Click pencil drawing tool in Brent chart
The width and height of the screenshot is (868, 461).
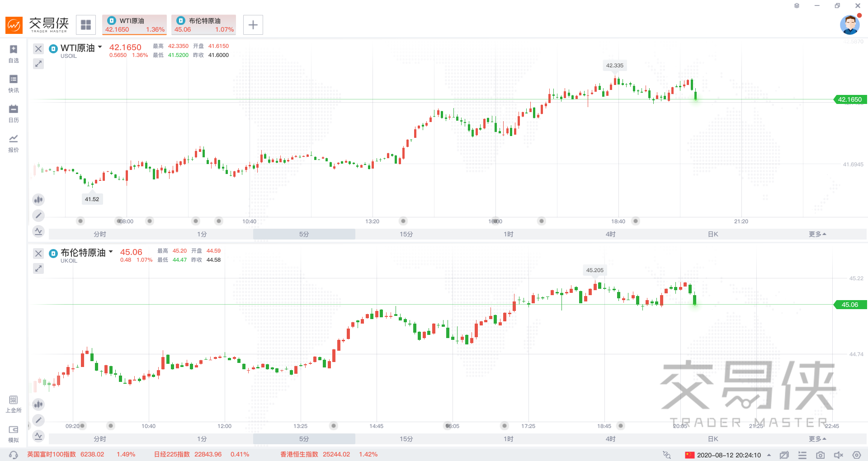pyautogui.click(x=38, y=420)
